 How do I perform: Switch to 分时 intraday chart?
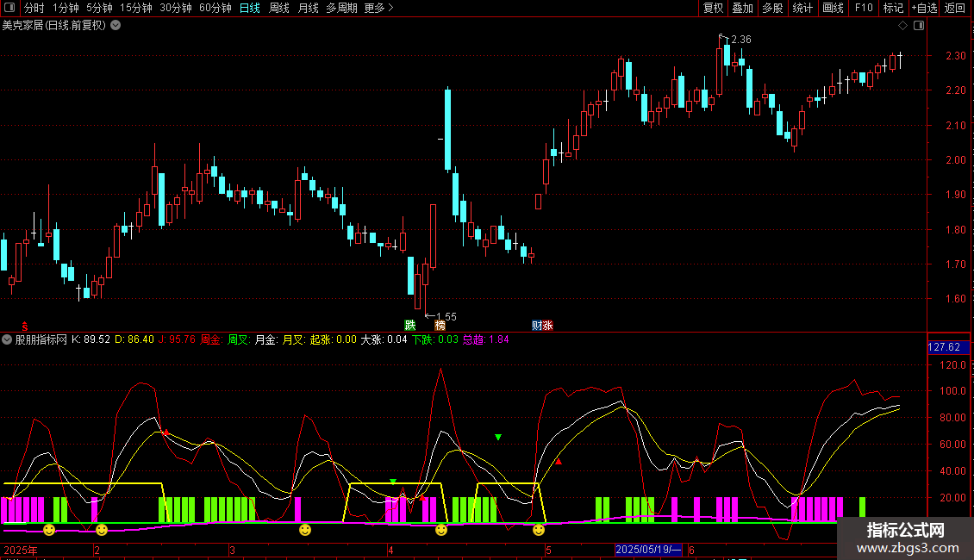[x=34, y=8]
